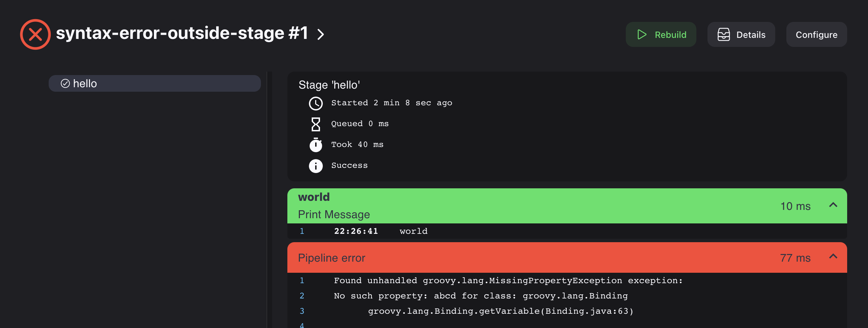Click the Details button
Viewport: 868px width, 328px height.
coord(741,34)
